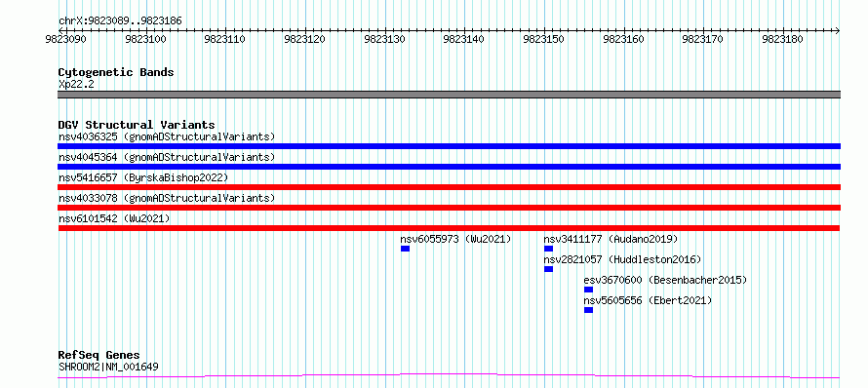This screenshot has height=388, width=868.
Task: Open the nsv5416657 (ByrskaBishop2022) label
Action: [x=143, y=177]
